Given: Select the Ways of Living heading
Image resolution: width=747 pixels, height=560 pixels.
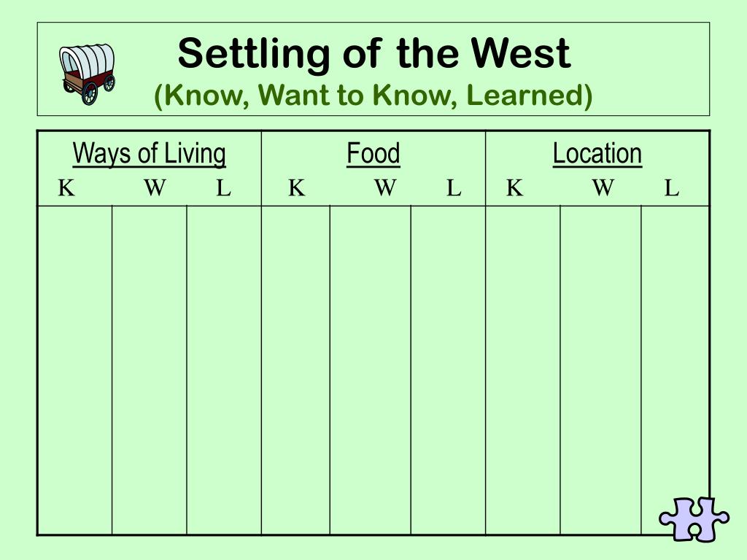Looking at the screenshot, I should click(149, 153).
